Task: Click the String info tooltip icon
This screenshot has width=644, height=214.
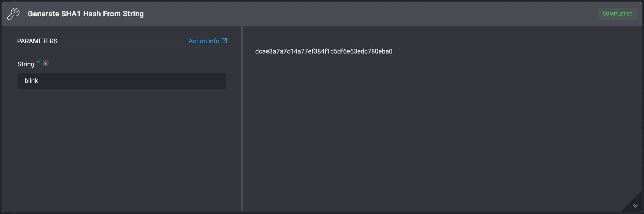Action: click(x=46, y=63)
